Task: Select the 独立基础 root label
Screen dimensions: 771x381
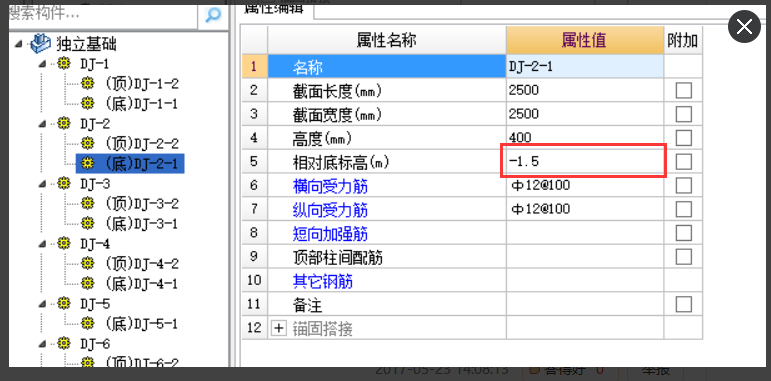Action: point(86,44)
